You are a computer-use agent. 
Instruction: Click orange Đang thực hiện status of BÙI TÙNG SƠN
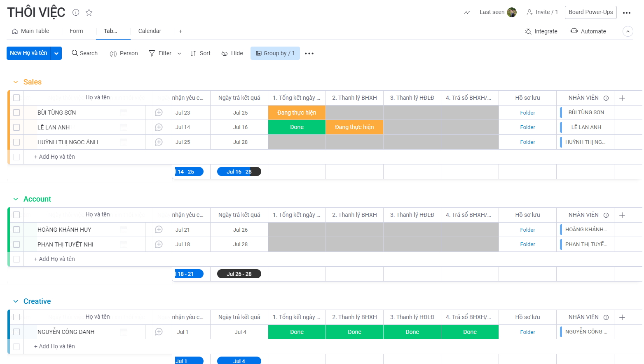(x=297, y=113)
